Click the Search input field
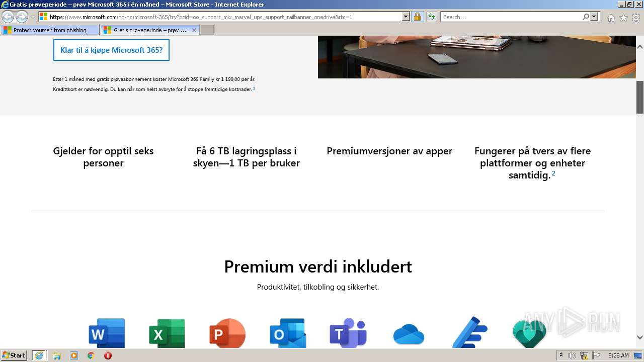 pyautogui.click(x=511, y=17)
